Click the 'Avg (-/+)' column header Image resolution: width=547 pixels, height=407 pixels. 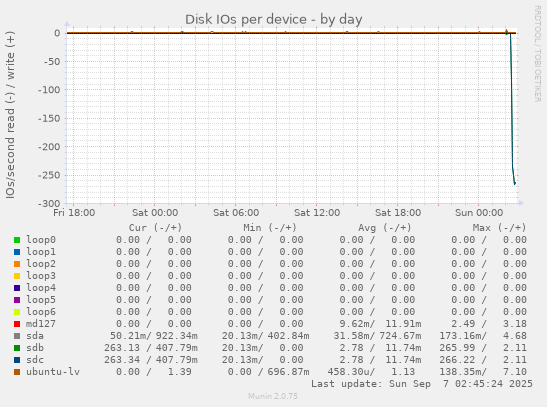pos(384,228)
